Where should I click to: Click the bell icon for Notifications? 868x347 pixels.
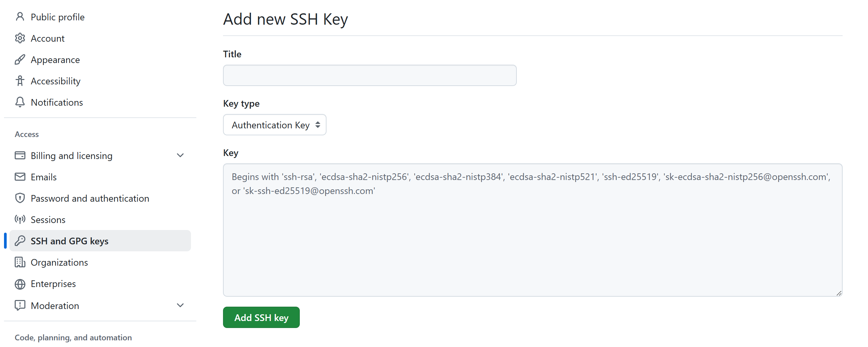20,102
